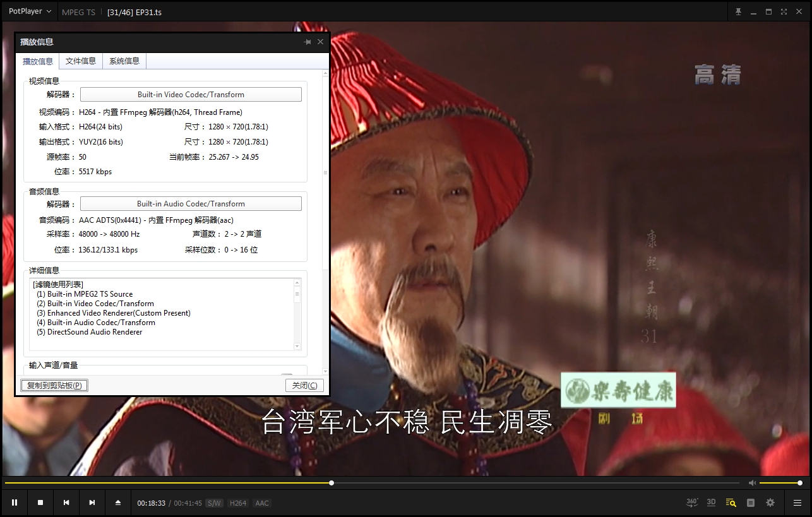Viewport: 812px width, 517px height.
Task: Toggle the 360° video mode icon
Action: 692,502
